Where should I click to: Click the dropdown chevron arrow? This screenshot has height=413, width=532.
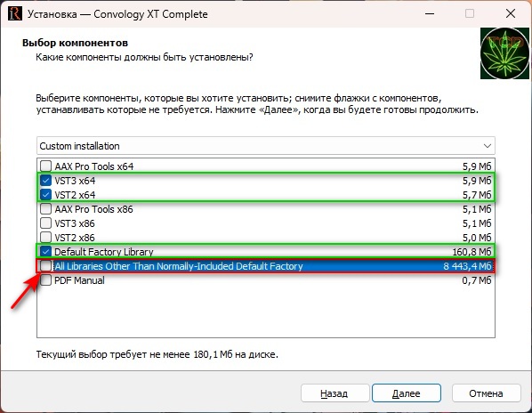click(x=488, y=146)
